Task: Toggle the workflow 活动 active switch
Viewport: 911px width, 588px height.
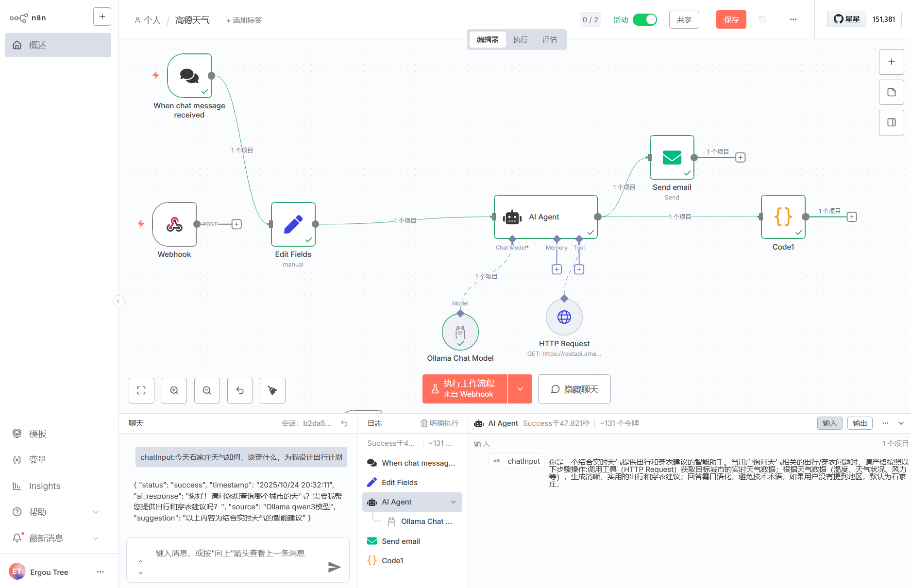Action: (x=645, y=19)
